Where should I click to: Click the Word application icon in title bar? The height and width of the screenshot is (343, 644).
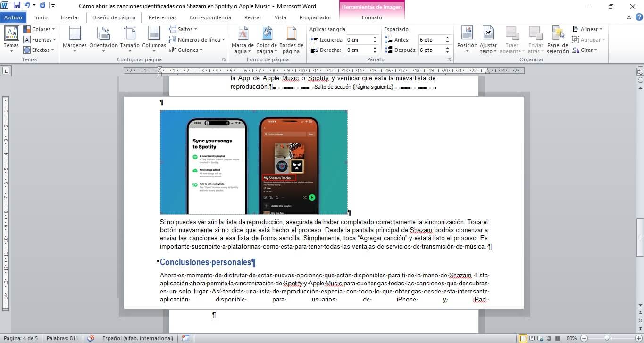5,6
